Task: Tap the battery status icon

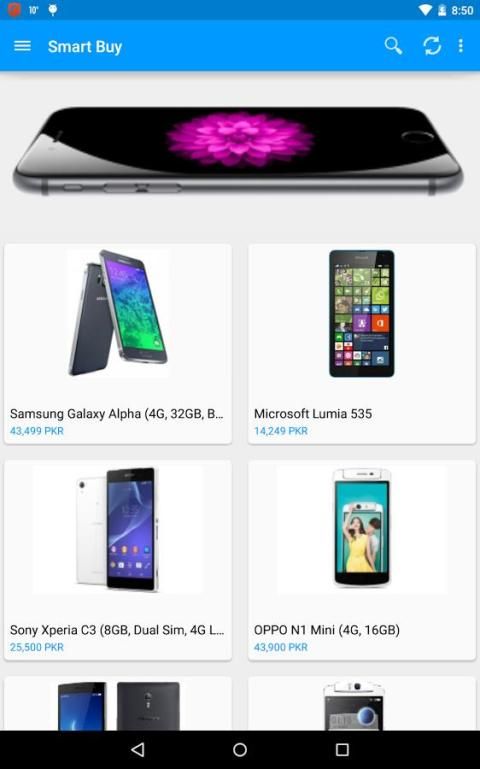Action: tap(442, 10)
